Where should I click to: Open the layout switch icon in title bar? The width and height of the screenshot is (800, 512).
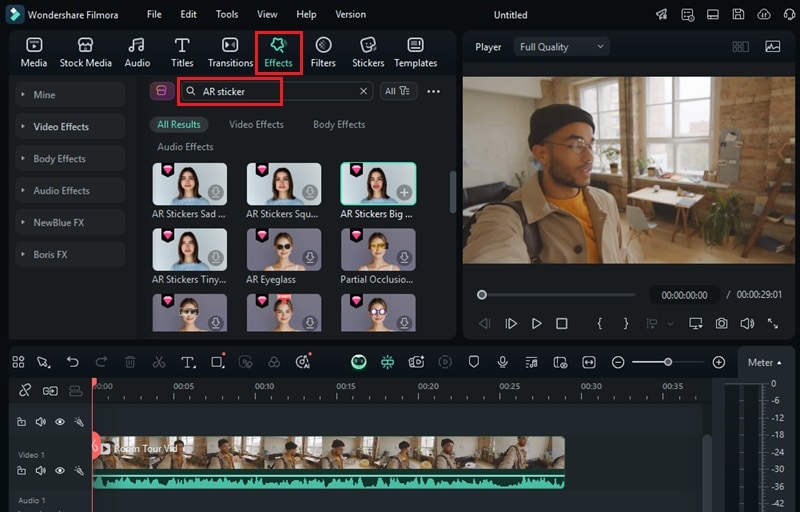[x=713, y=14]
